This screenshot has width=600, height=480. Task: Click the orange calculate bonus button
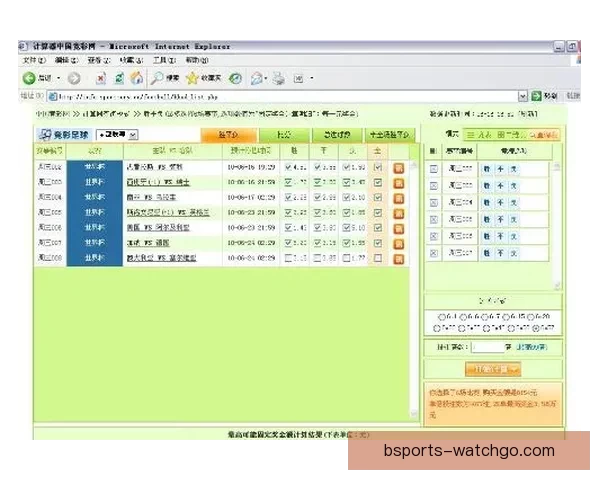(x=493, y=369)
